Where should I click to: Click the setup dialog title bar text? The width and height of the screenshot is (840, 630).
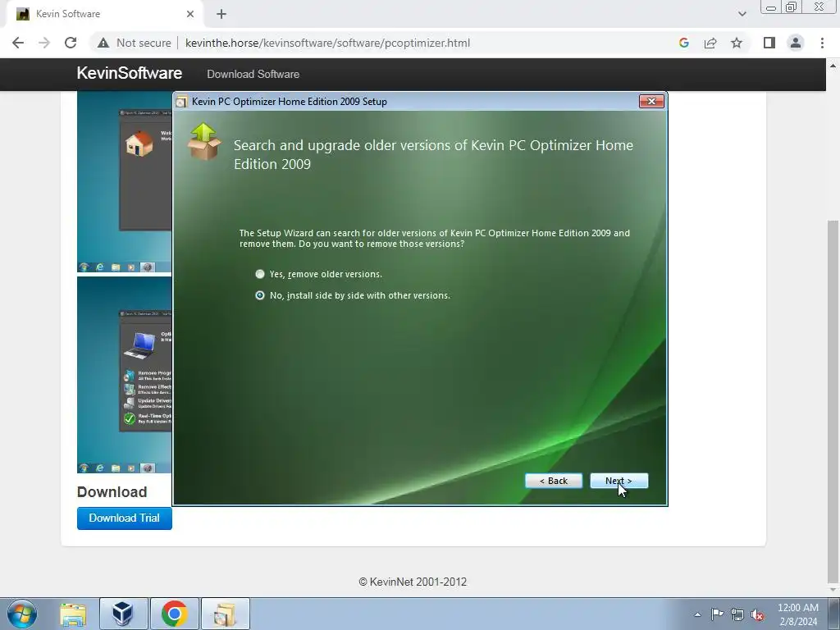[x=290, y=102]
